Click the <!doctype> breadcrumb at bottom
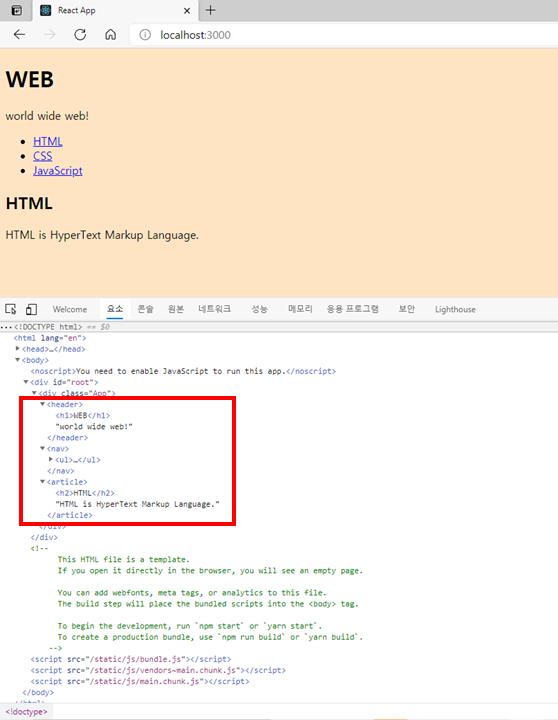 tap(27, 712)
